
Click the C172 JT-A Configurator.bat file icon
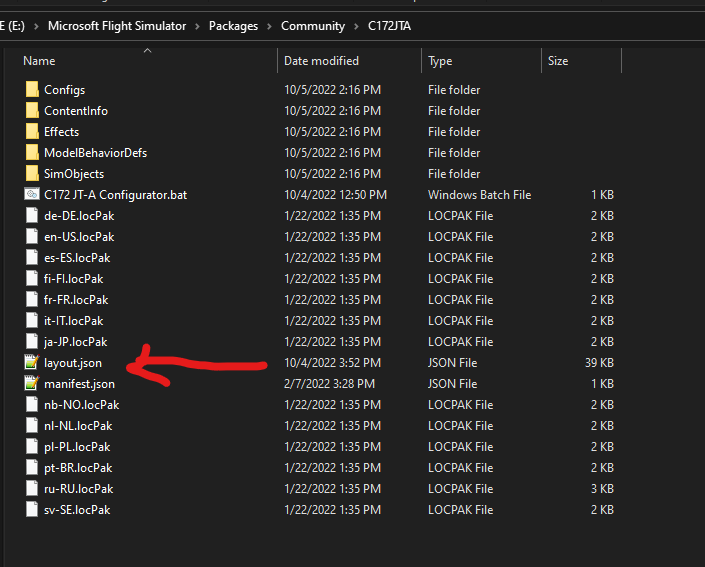point(32,194)
